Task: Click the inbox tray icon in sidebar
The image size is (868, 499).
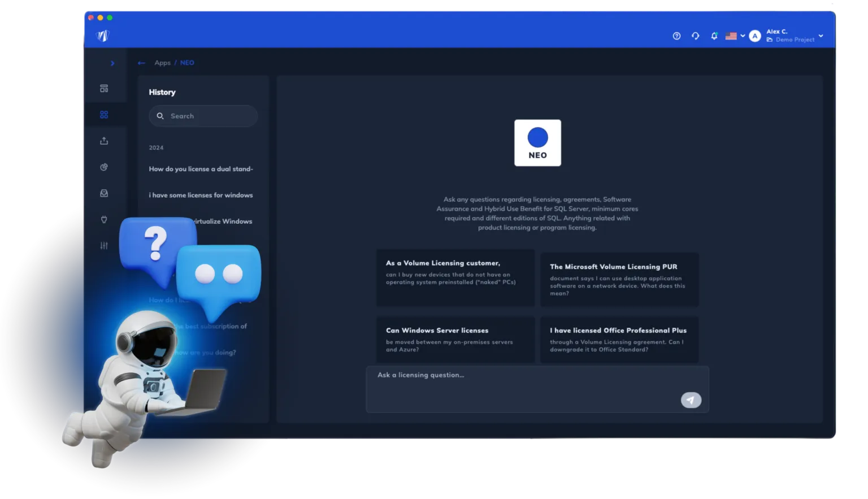Action: [104, 193]
